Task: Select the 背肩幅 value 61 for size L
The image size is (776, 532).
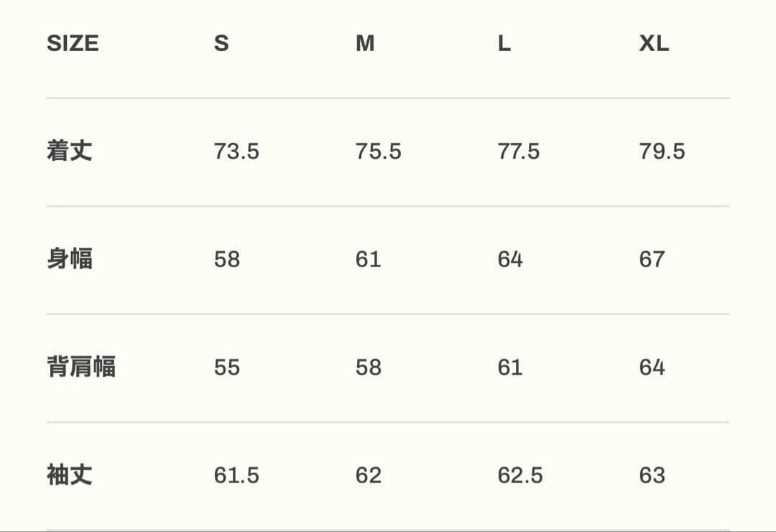Action: pos(509,367)
